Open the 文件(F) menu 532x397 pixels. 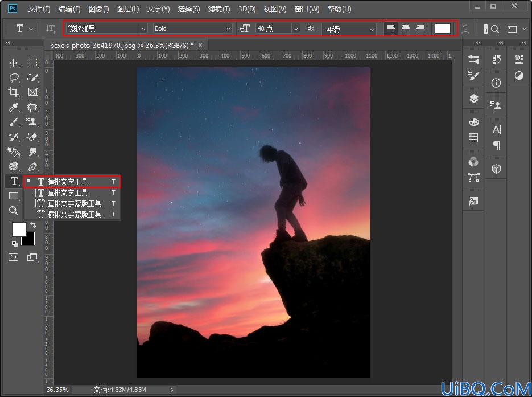click(39, 9)
